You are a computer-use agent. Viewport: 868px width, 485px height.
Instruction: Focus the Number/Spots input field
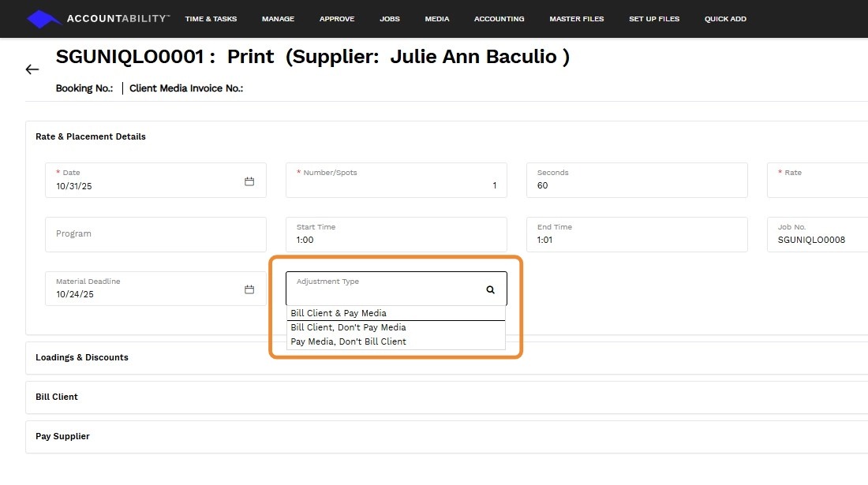(x=395, y=185)
